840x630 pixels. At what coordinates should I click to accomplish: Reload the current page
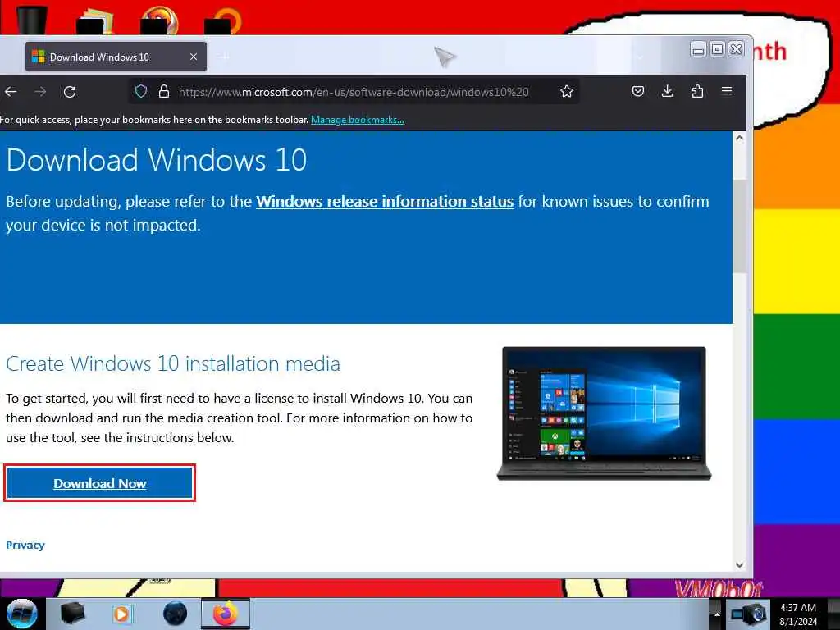[70, 92]
